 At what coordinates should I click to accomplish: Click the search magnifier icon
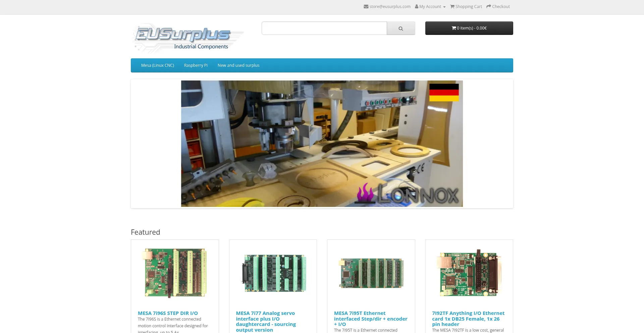coord(401,28)
